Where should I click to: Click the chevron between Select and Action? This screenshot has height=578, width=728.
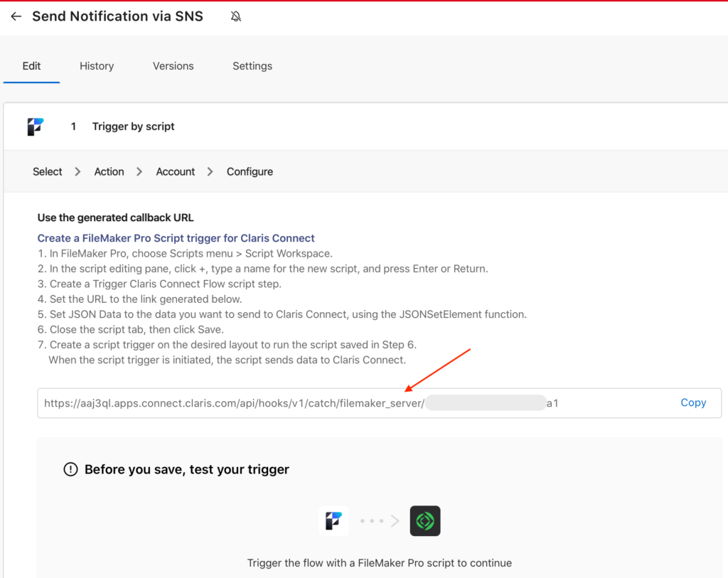click(x=78, y=171)
